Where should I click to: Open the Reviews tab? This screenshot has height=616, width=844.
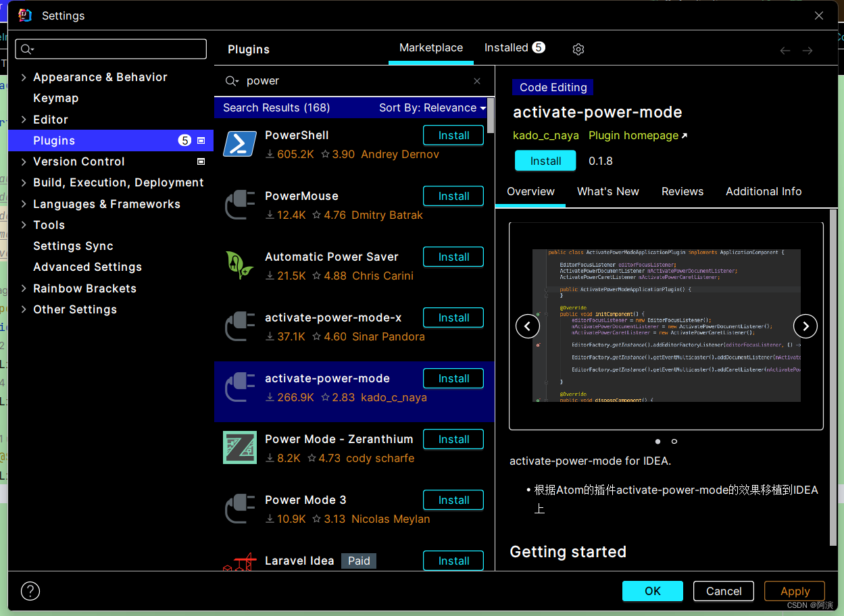(x=682, y=192)
